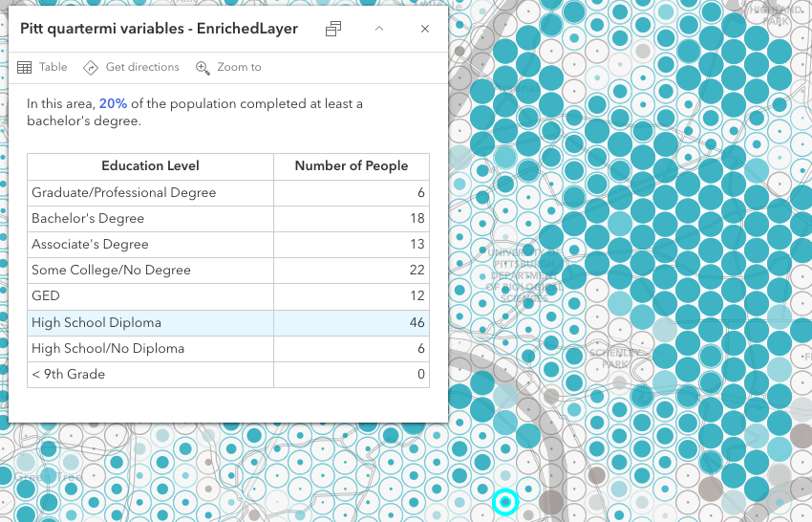This screenshot has height=522, width=812.
Task: Select the Some College/No Degree row
Action: point(227,271)
